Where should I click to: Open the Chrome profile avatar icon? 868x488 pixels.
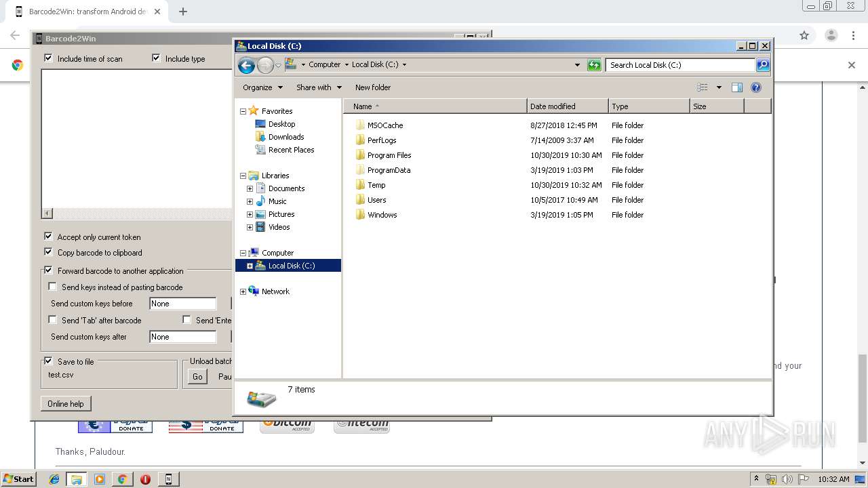[831, 35]
